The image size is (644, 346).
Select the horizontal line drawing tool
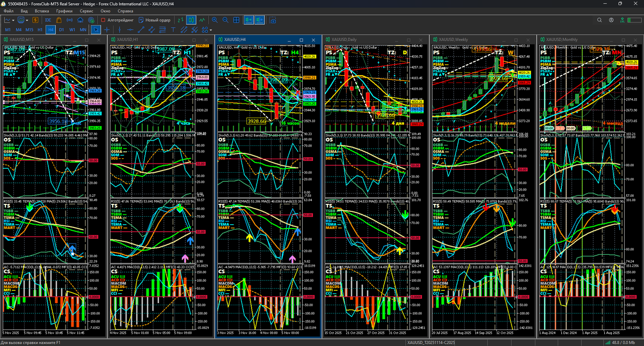[x=130, y=30]
